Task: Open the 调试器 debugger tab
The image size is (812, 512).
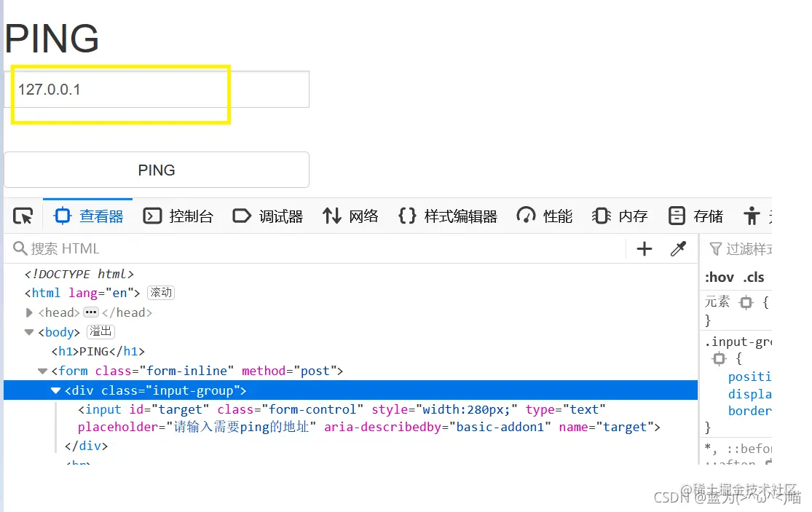Action: 267,216
